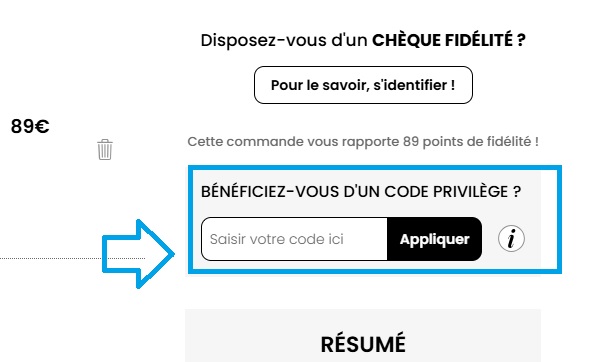Click the blue highlight frame's top border

click(375, 168)
